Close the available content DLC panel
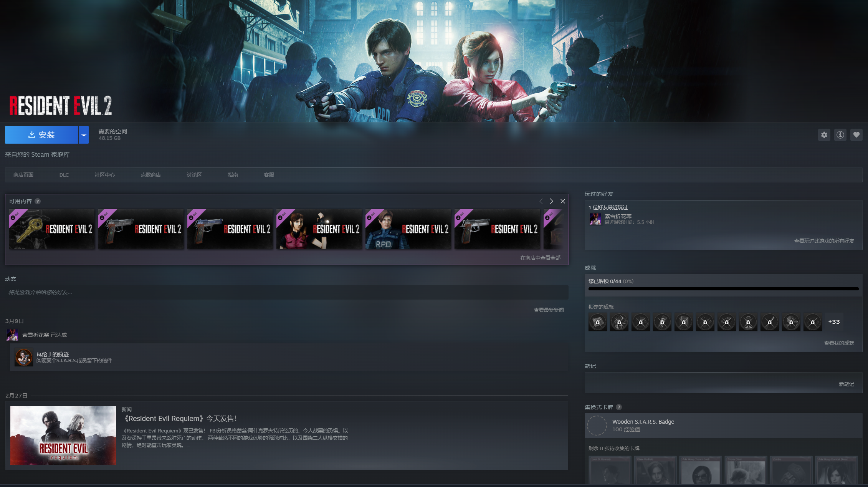Image resolution: width=868 pixels, height=487 pixels. (562, 201)
